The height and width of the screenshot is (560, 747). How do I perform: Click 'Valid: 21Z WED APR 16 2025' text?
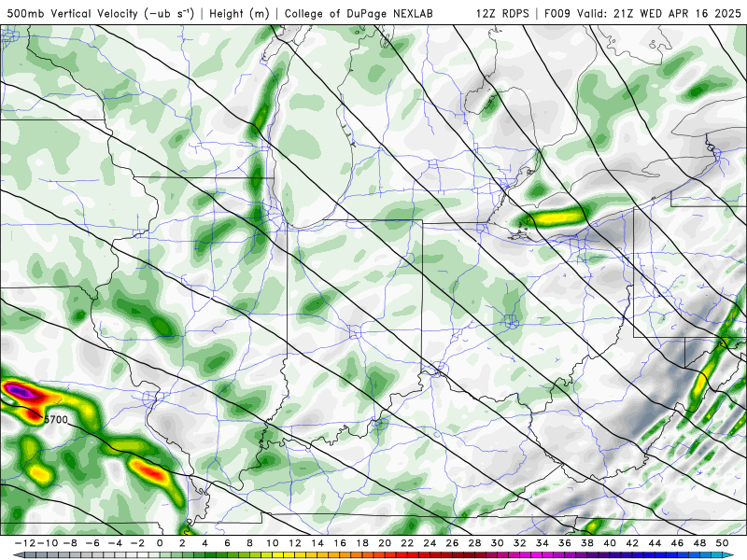pyautogui.click(x=659, y=14)
